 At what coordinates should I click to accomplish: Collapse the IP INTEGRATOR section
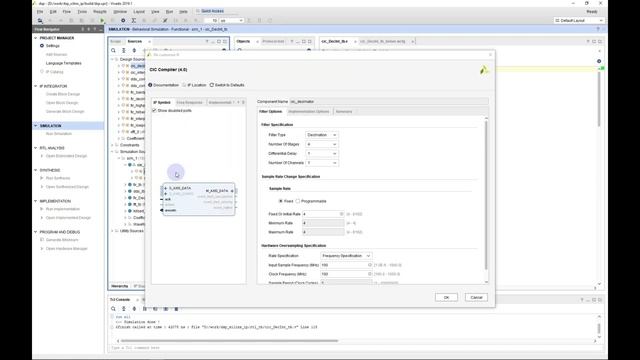36,86
